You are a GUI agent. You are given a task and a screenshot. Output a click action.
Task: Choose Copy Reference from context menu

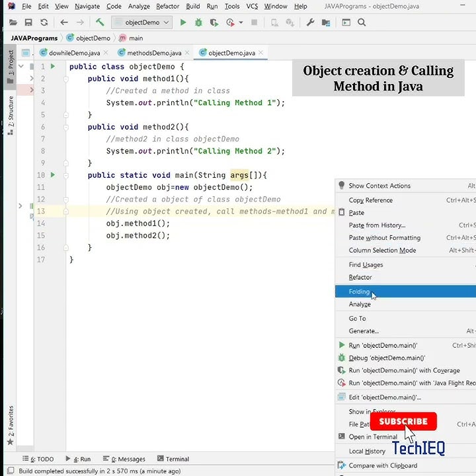405,200
